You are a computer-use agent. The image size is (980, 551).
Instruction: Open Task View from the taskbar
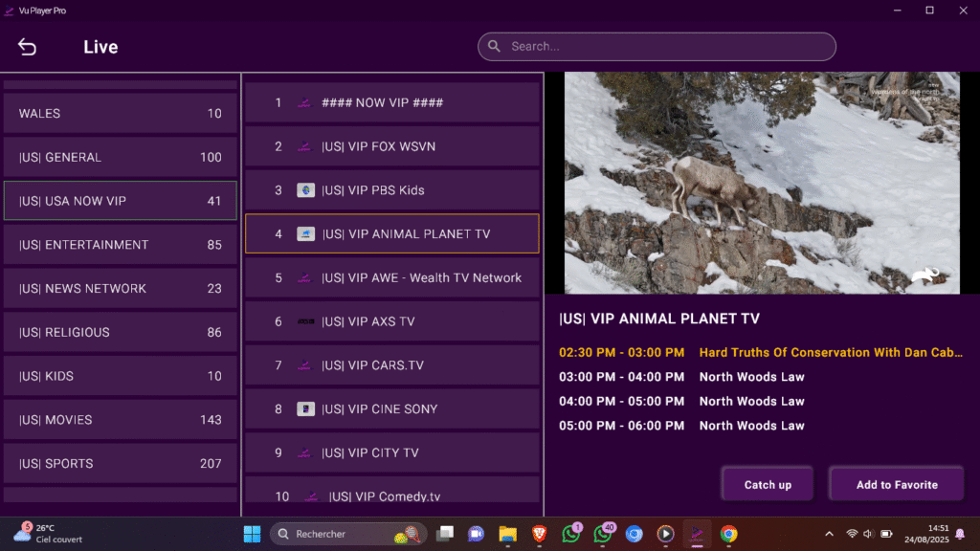tap(445, 534)
